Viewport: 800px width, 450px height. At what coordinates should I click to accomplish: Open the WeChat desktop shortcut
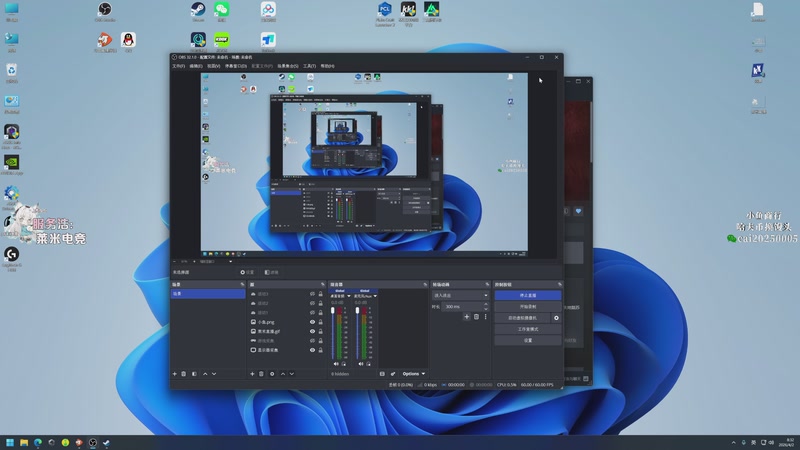point(222,10)
